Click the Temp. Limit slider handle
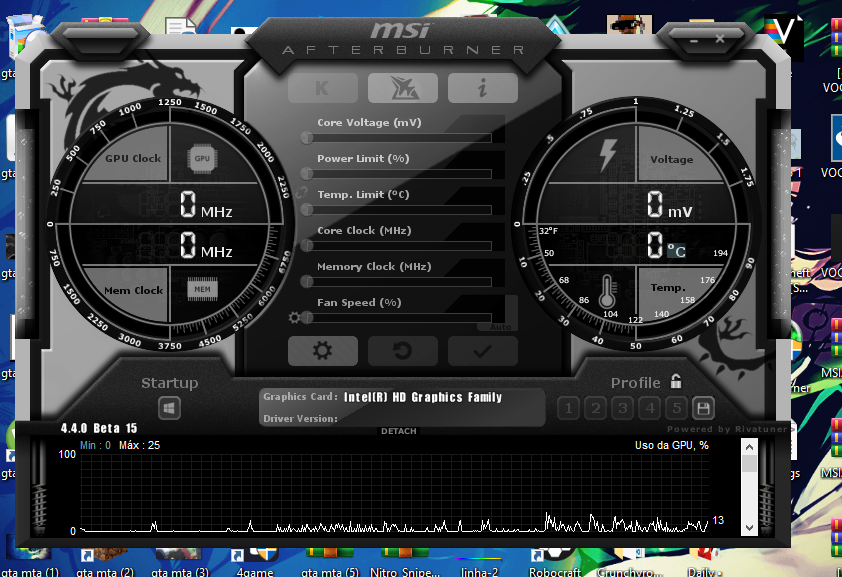Viewport: 842px width, 577px height. 307,210
